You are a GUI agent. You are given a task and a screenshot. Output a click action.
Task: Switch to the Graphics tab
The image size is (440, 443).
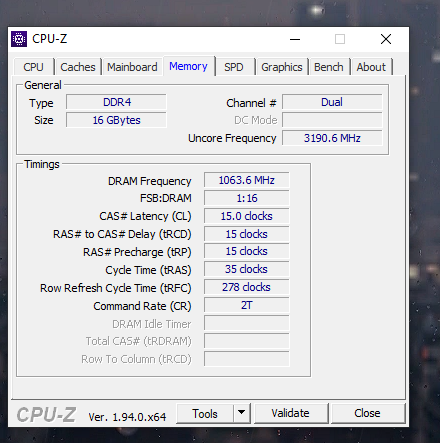tap(282, 67)
